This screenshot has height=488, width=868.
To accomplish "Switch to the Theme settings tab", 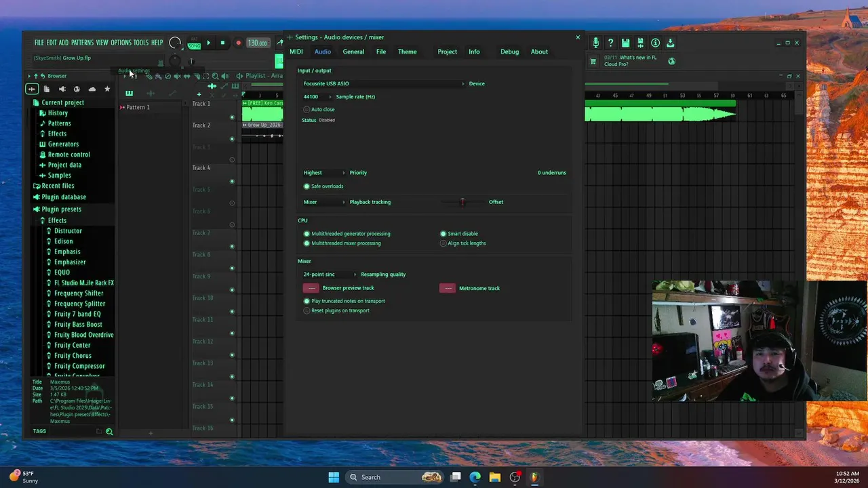I will [x=407, y=52].
